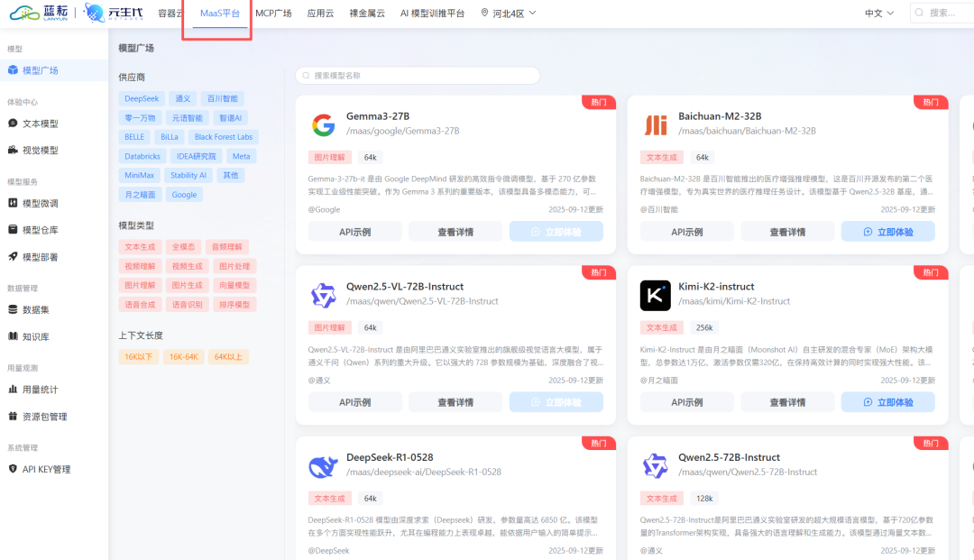Screen dimensions: 974x560
Task: Open 模型广场 cube icon in sidebar
Action: 13,70
